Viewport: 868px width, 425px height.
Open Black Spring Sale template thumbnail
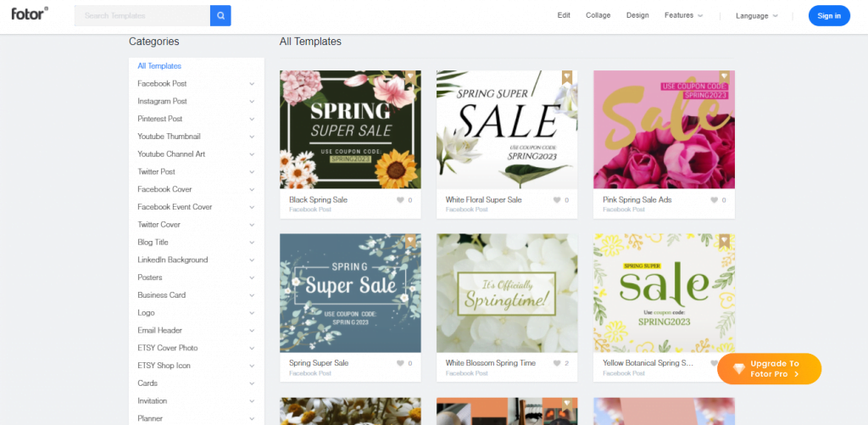(350, 130)
